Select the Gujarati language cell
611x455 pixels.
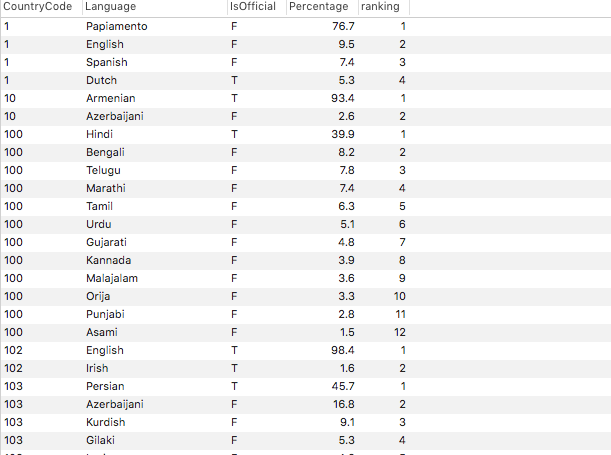tap(106, 242)
